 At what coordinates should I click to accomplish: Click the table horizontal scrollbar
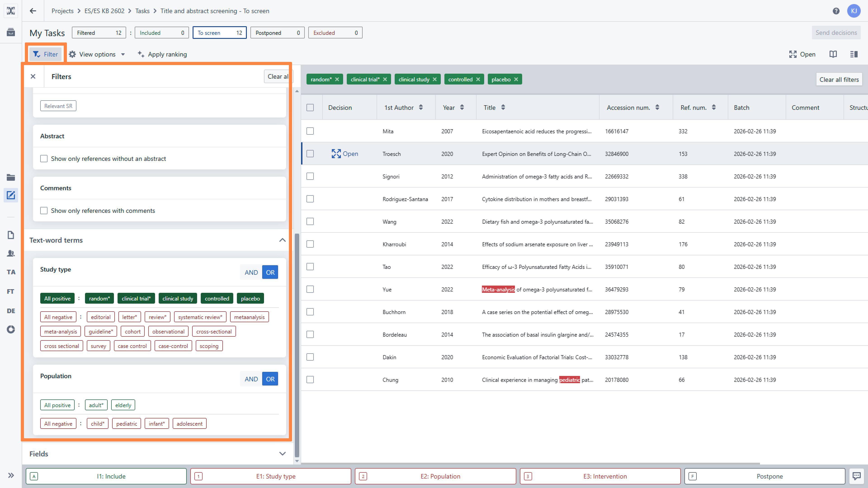coord(531,464)
